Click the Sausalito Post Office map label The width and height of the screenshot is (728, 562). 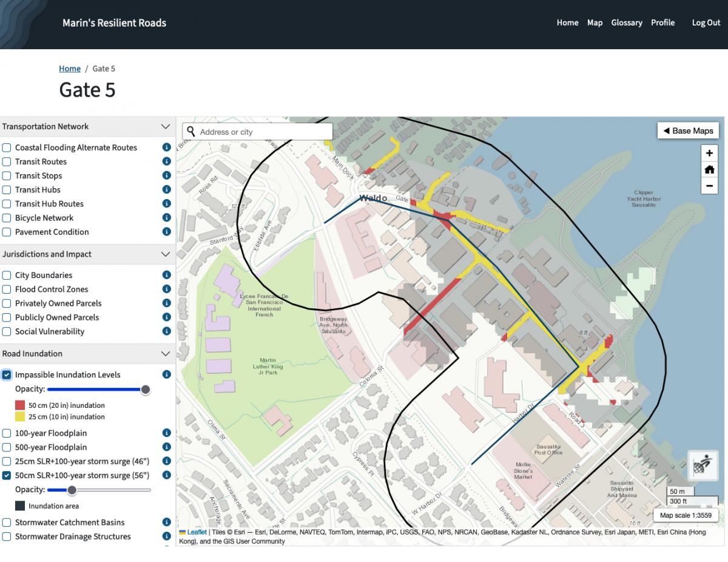coord(548,450)
